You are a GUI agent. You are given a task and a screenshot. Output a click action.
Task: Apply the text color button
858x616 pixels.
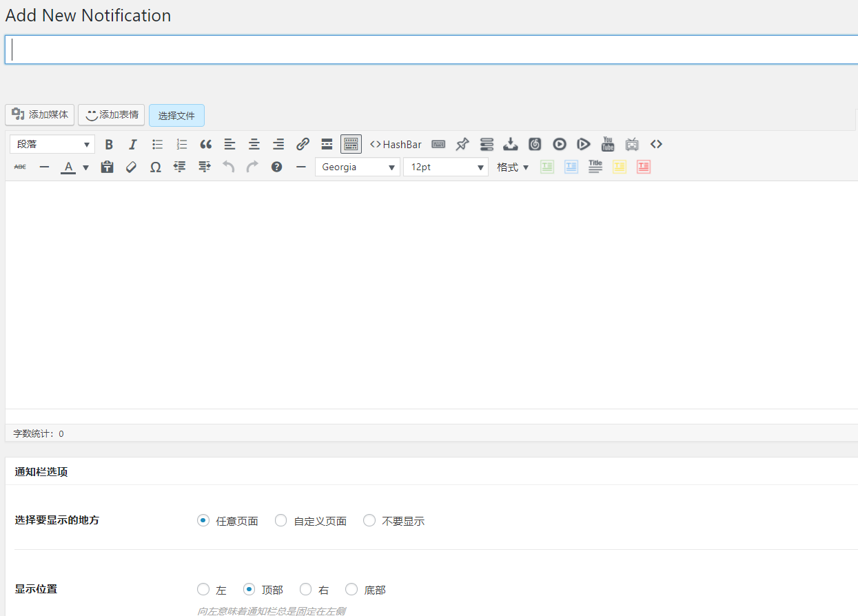coord(68,167)
